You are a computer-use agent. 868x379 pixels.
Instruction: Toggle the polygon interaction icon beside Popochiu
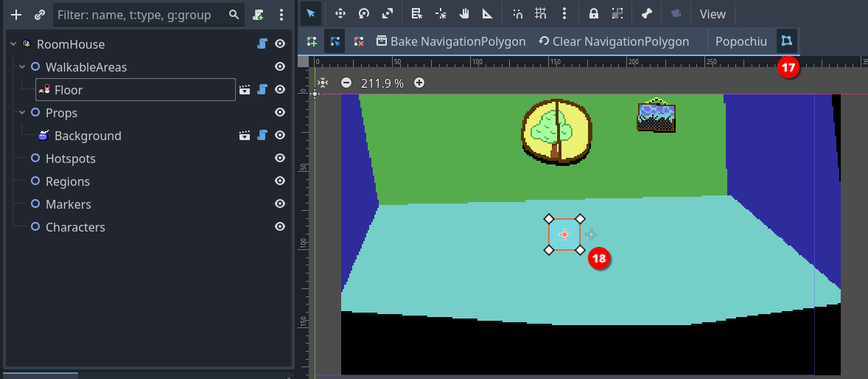click(787, 41)
